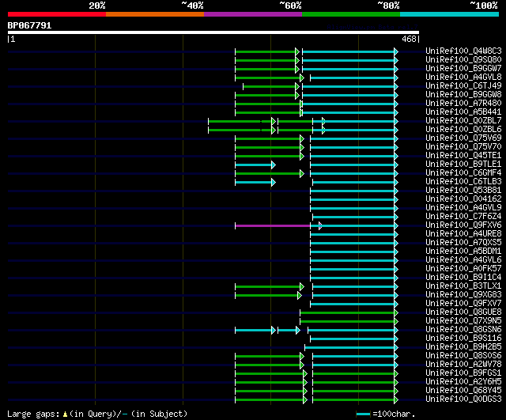Image resolution: width=506 pixels, height=420 pixels.
Task: Click the UniRef100_C6TJ49 label
Action: click(x=463, y=86)
